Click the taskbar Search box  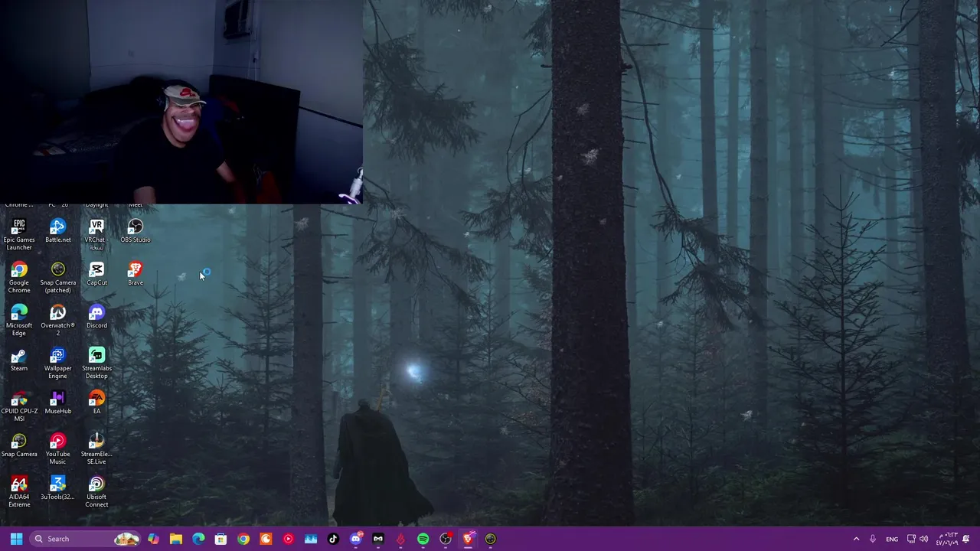click(x=85, y=539)
